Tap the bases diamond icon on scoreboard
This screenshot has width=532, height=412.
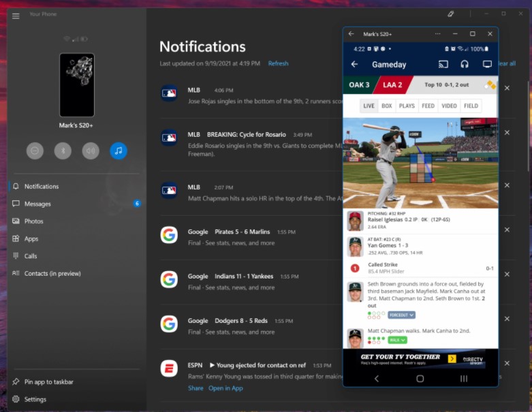click(x=490, y=84)
